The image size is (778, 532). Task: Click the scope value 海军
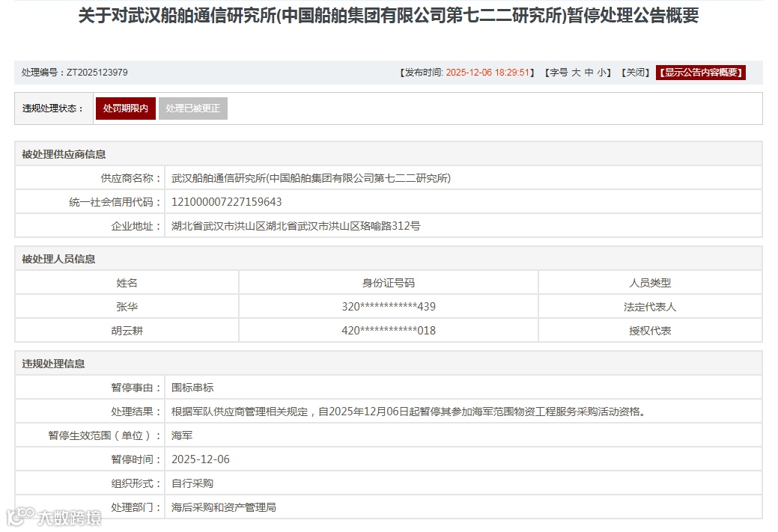182,435
